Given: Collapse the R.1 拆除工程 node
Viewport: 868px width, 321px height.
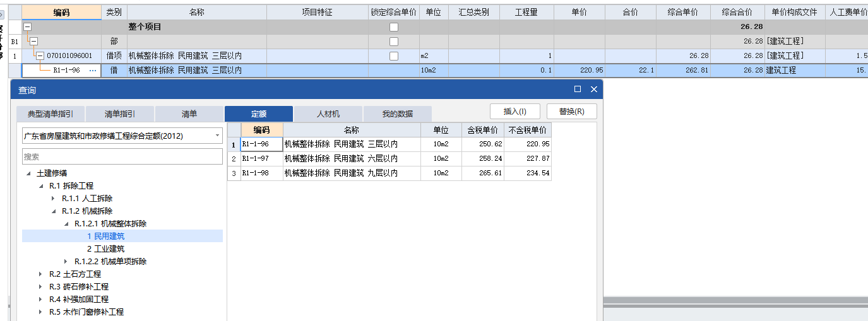Looking at the screenshot, I should tap(40, 186).
